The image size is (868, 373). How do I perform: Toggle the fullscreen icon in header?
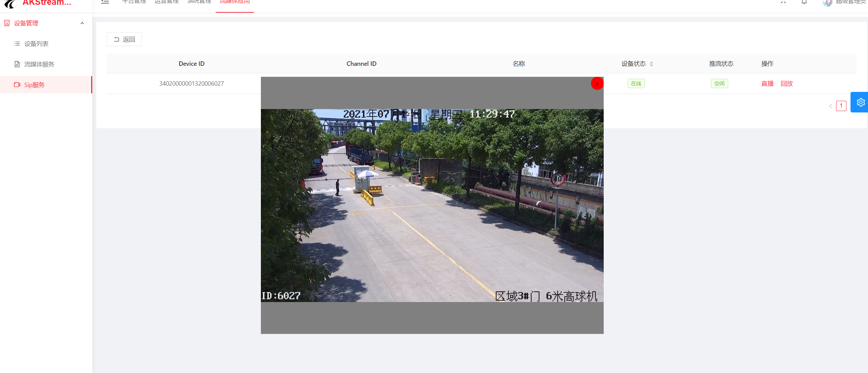pos(783,2)
